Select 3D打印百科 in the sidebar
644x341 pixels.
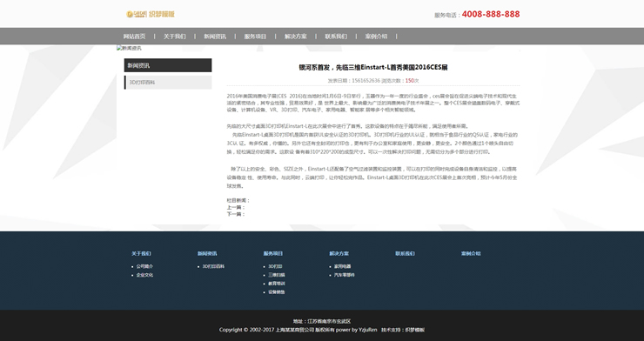point(168,83)
